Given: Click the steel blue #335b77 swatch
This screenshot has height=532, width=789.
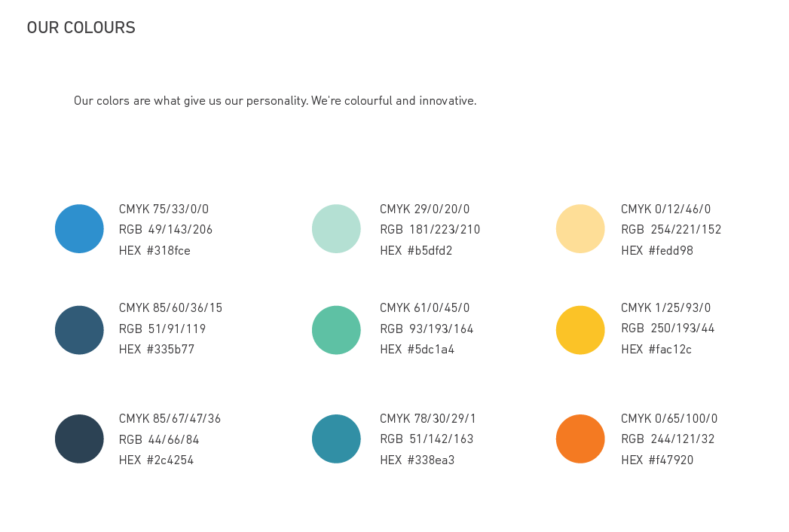Looking at the screenshot, I should tap(79, 330).
